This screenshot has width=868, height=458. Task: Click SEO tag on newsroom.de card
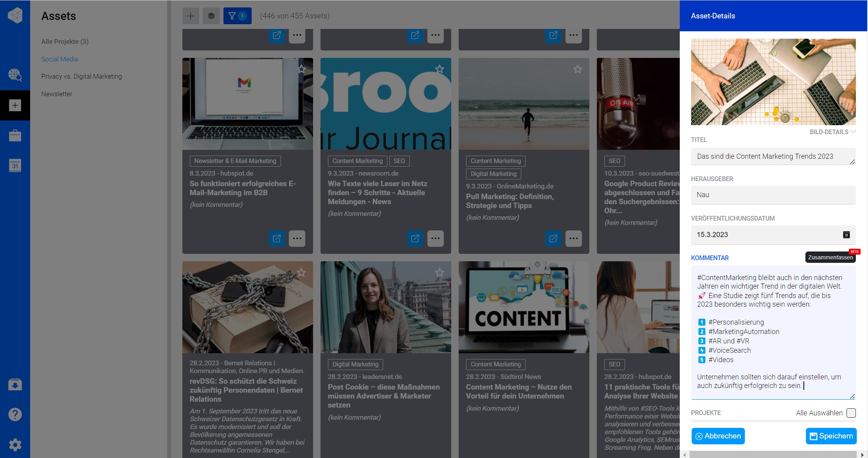(x=399, y=161)
